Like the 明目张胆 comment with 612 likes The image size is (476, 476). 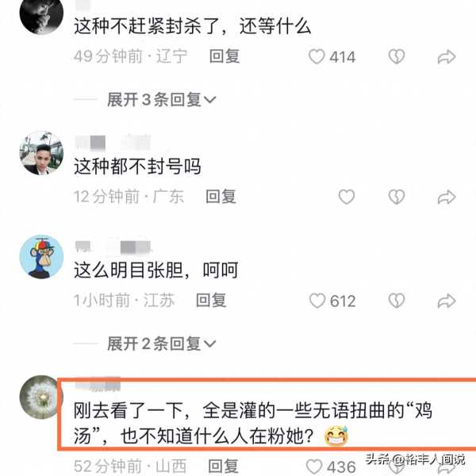pos(317,301)
